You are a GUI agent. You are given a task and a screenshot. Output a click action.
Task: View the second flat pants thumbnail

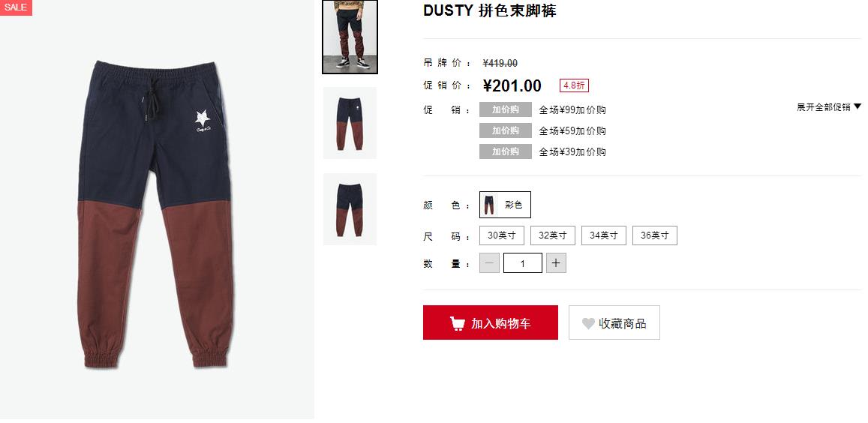point(350,209)
